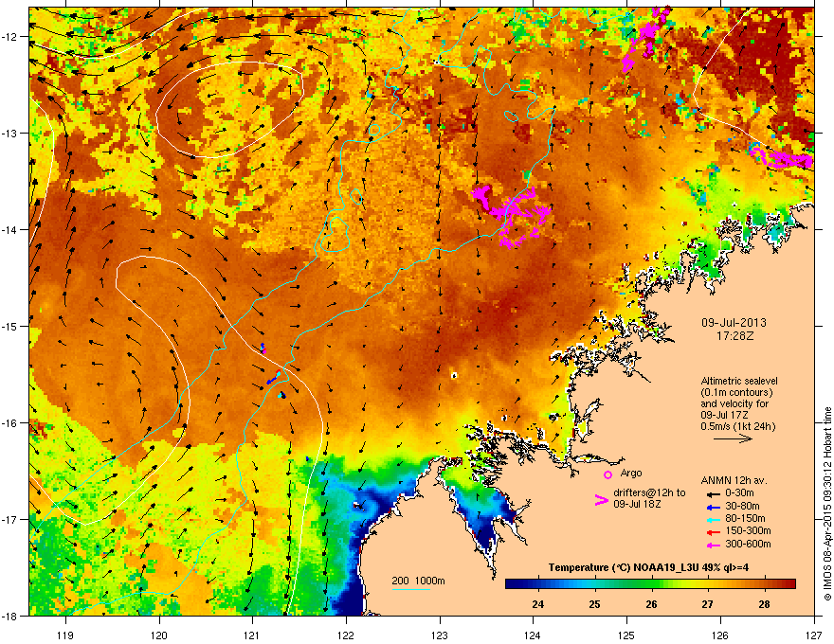Click the longitude axis label '127'
Image resolution: width=834 pixels, height=644 pixels.
814,635
